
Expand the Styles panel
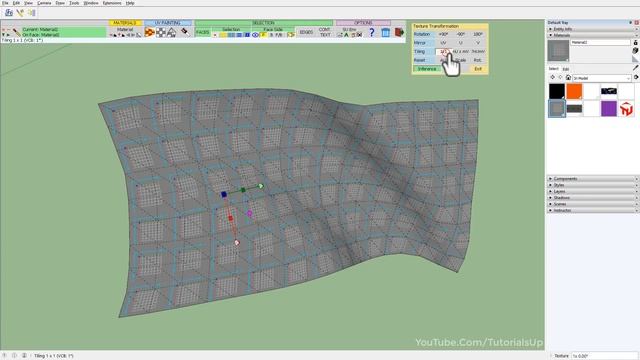click(x=593, y=185)
